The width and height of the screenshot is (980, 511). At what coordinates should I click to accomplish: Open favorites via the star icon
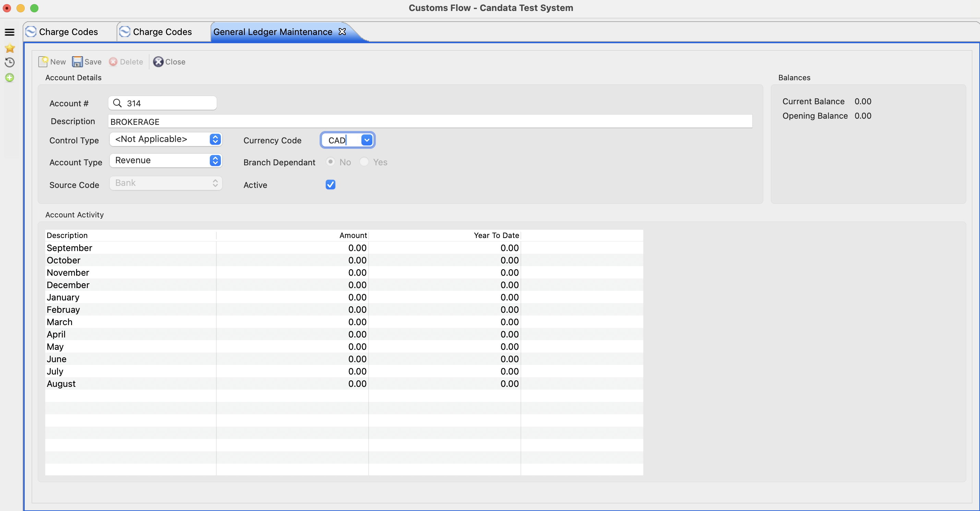pyautogui.click(x=10, y=48)
